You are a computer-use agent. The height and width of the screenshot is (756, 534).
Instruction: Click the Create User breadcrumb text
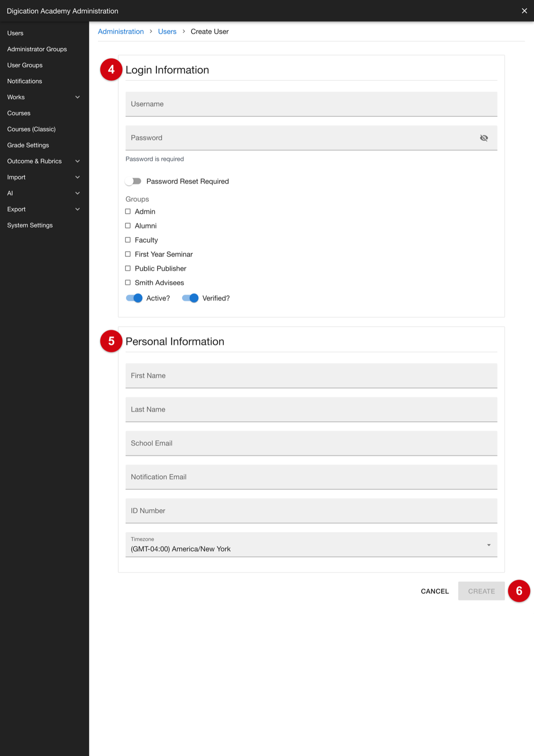tap(209, 31)
